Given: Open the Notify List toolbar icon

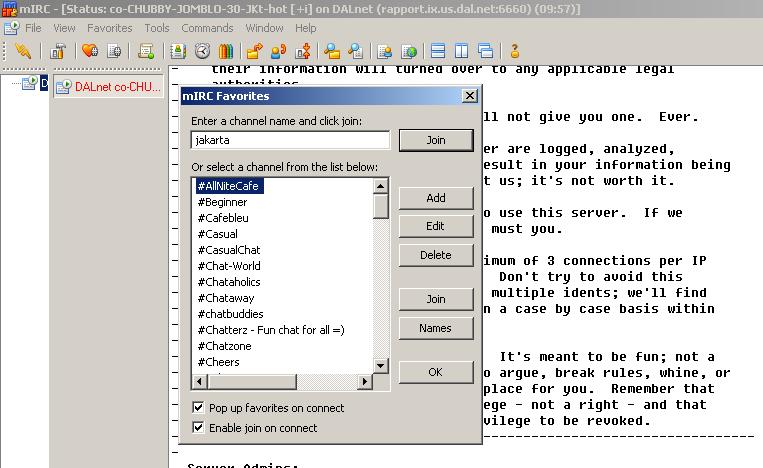Looking at the screenshot, I should pos(384,51).
